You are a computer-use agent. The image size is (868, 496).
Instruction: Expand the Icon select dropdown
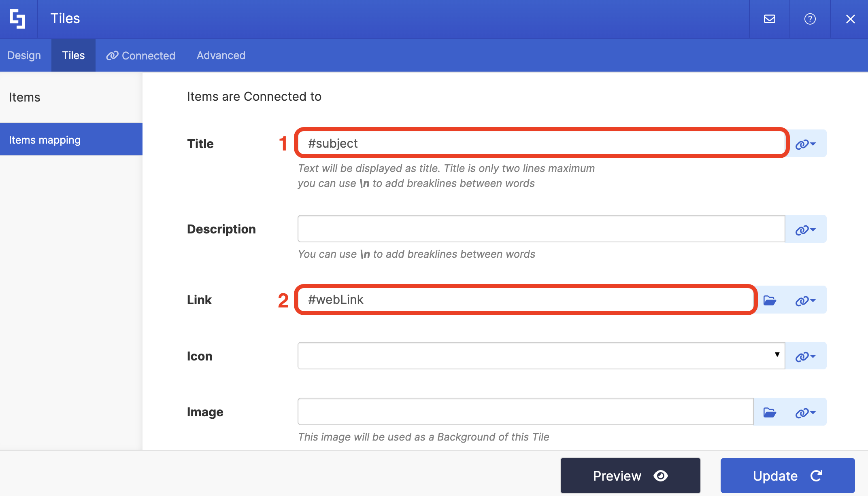pos(541,356)
